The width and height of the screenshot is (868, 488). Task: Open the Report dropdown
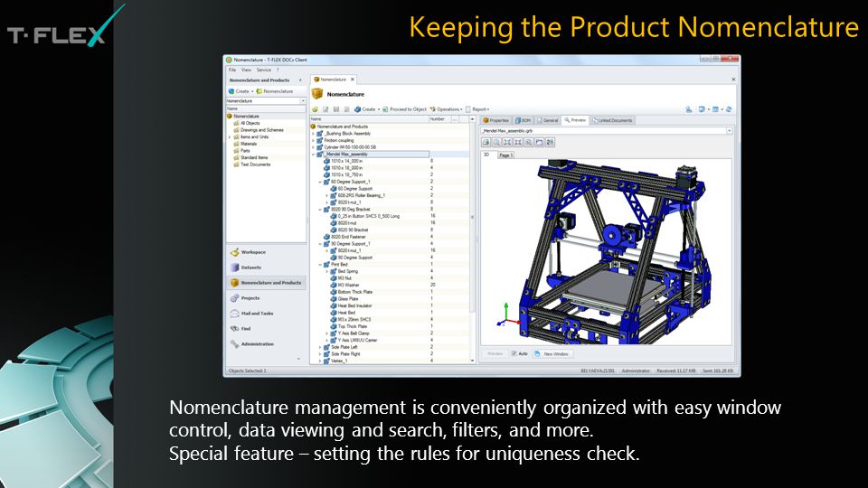(477, 109)
